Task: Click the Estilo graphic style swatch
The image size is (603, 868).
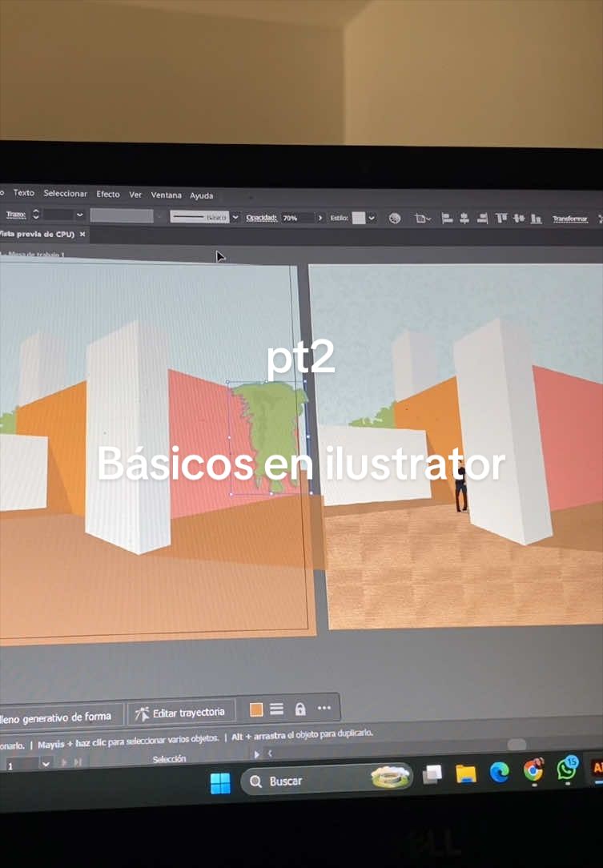Action: click(x=359, y=218)
